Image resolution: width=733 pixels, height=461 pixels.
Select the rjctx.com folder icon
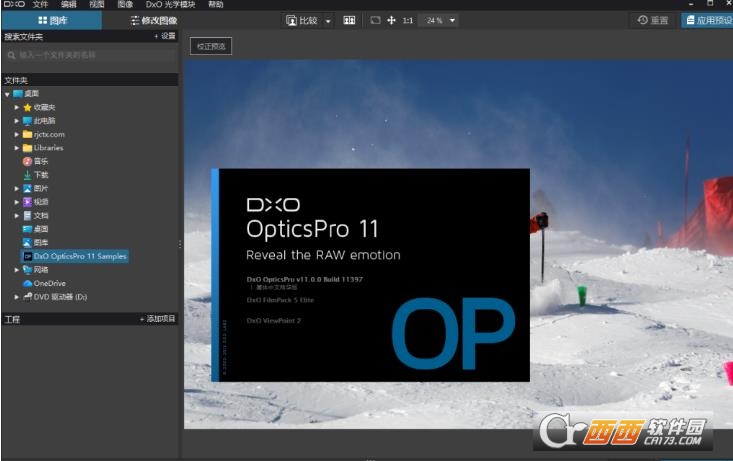(28, 135)
